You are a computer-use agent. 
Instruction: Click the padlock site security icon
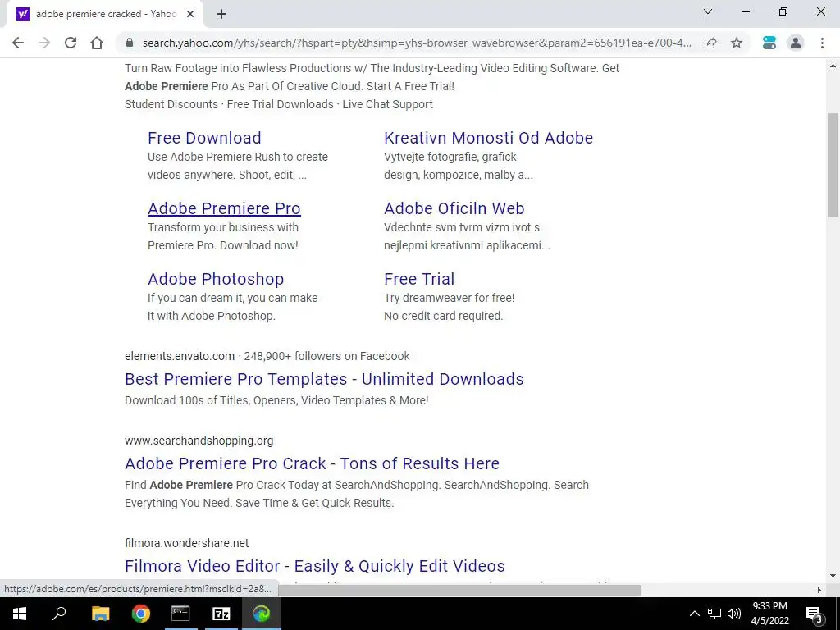(129, 43)
